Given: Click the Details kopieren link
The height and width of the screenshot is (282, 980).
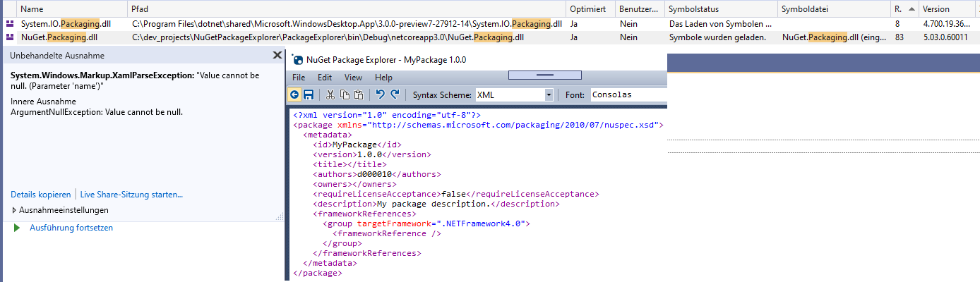Looking at the screenshot, I should pyautogui.click(x=41, y=195).
